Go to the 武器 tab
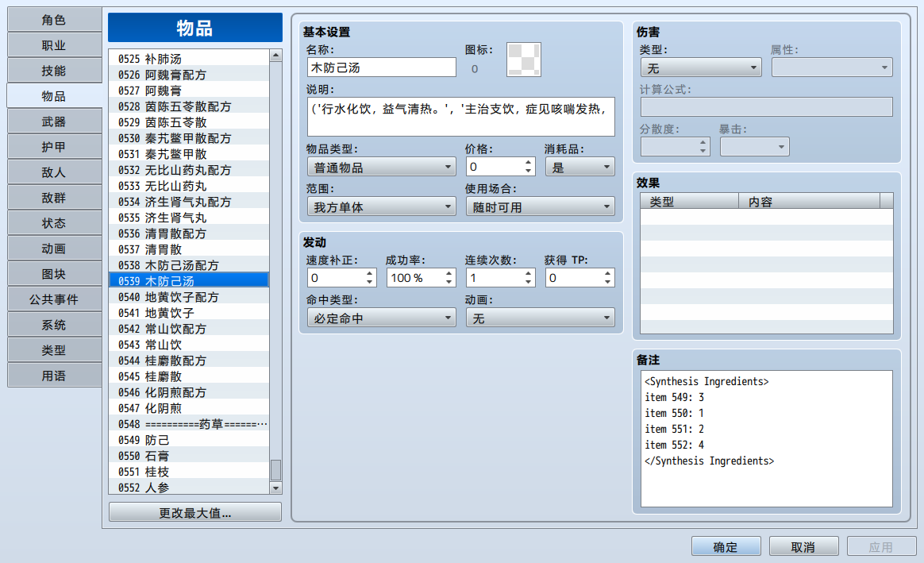 coord(54,121)
